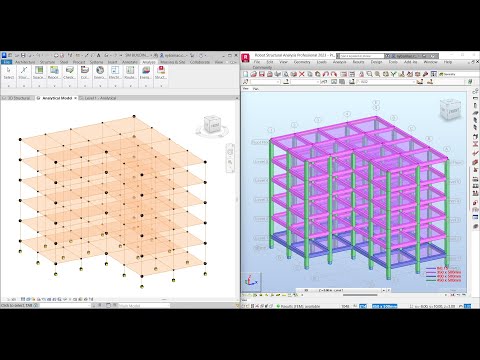The height and width of the screenshot is (360, 480).
Task: Open the load case combo box in Robot
Action: (x=387, y=82)
